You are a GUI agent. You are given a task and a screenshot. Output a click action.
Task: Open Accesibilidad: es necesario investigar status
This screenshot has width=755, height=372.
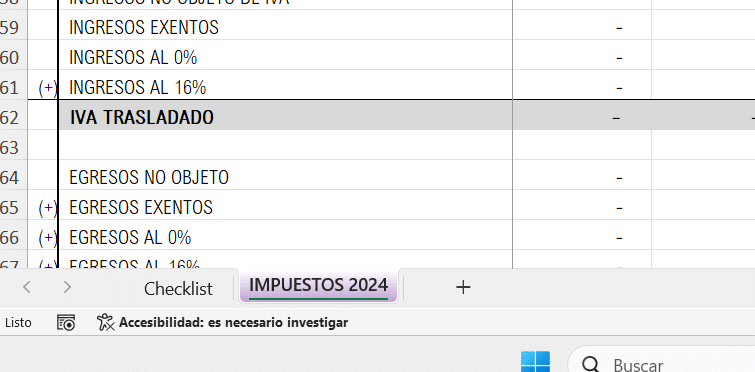click(233, 322)
